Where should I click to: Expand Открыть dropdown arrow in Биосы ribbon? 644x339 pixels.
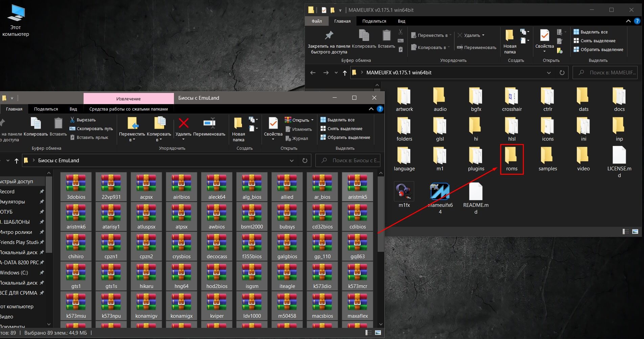312,120
